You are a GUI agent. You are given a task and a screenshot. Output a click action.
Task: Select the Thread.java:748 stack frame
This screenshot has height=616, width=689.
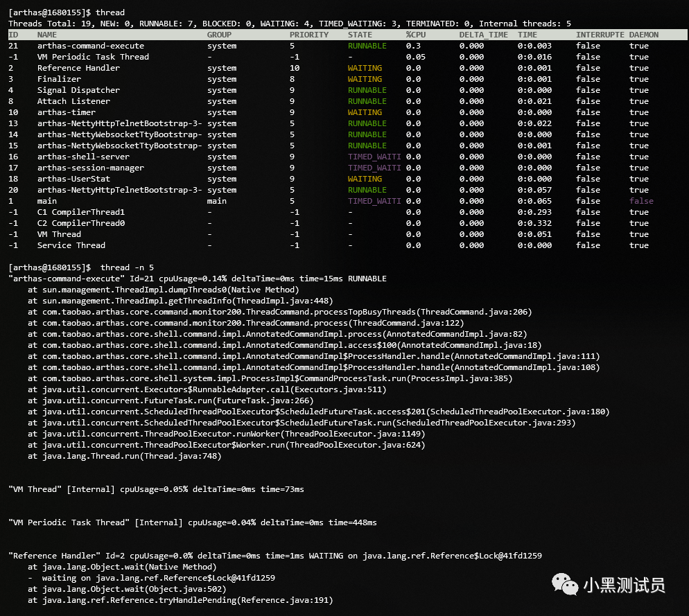(125, 456)
